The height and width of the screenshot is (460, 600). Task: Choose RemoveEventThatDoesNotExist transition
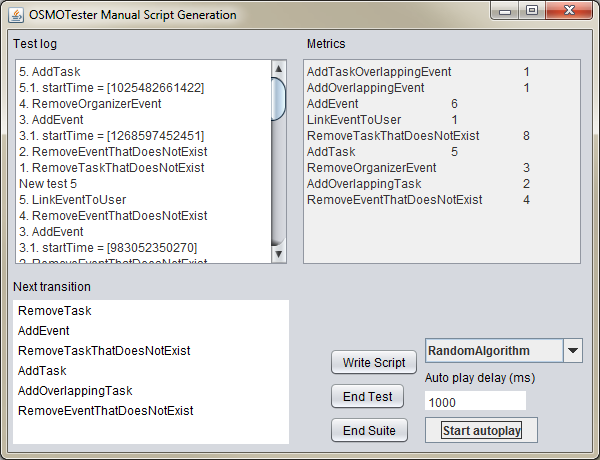click(105, 411)
